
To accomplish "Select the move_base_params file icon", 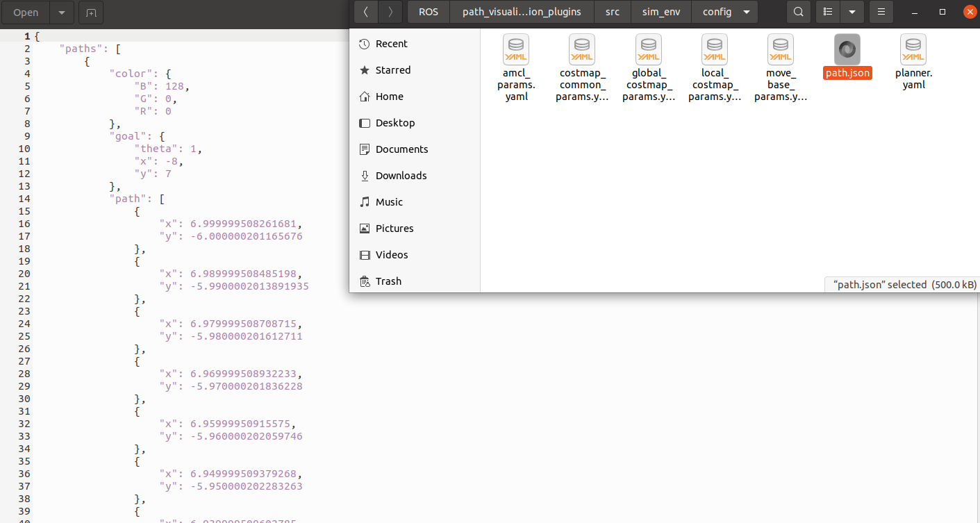I will pyautogui.click(x=781, y=49).
